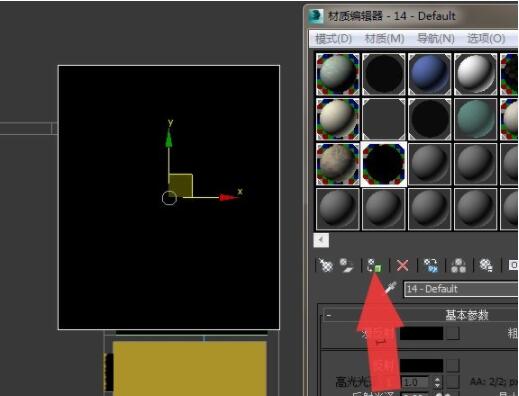Open the diffuse black color swatch
519x396 pixels.
click(x=421, y=333)
